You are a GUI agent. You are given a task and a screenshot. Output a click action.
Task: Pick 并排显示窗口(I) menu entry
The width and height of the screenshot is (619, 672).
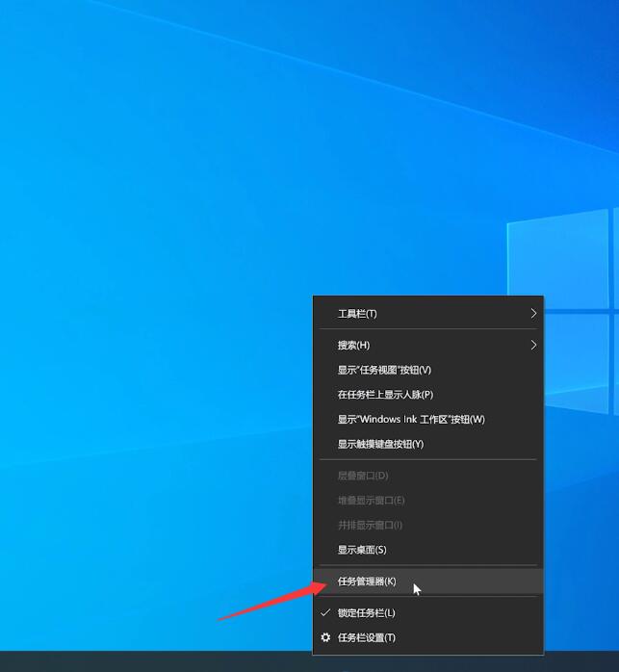pyautogui.click(x=370, y=525)
